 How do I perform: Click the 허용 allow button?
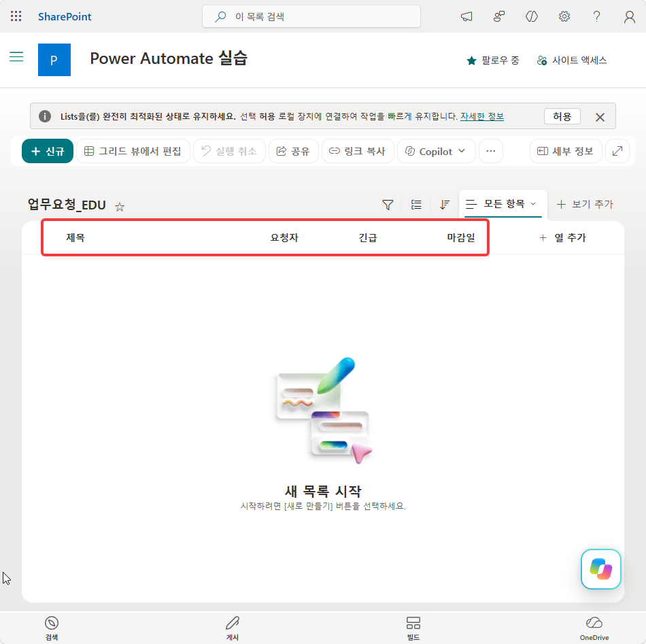coord(562,116)
